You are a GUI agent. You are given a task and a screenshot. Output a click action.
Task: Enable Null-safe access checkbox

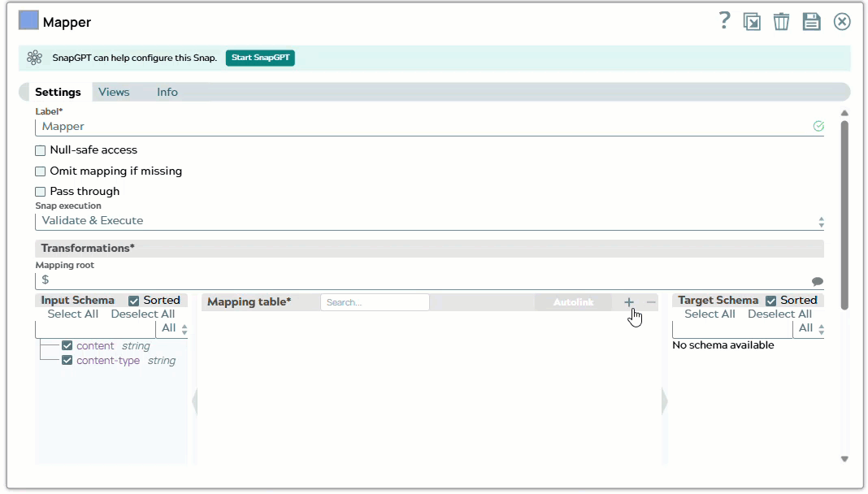click(41, 150)
